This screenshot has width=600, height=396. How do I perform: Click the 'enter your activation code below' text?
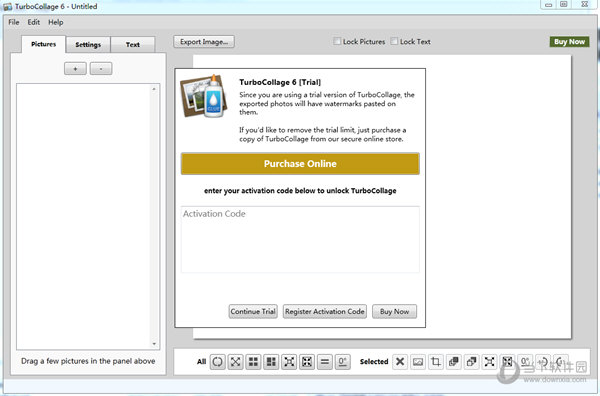click(x=300, y=191)
